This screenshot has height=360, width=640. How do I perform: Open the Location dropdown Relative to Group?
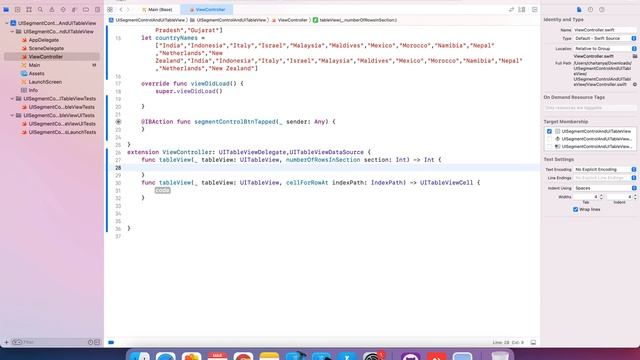[605, 49]
